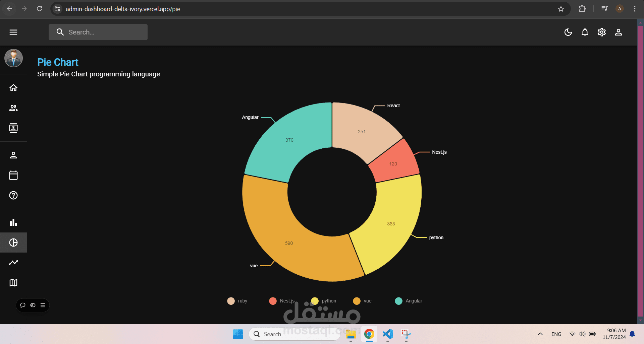Click the page vertical scrollbar

coord(640,171)
